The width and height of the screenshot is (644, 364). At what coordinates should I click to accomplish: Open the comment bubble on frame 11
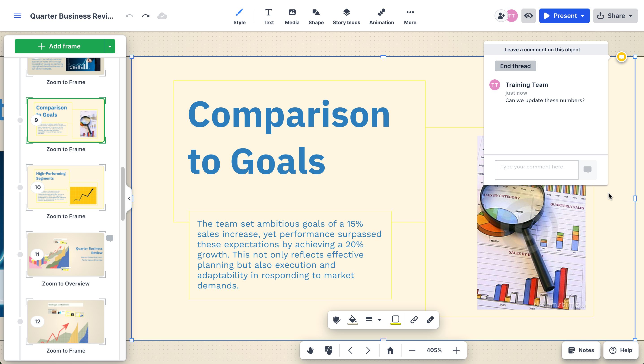pyautogui.click(x=110, y=238)
